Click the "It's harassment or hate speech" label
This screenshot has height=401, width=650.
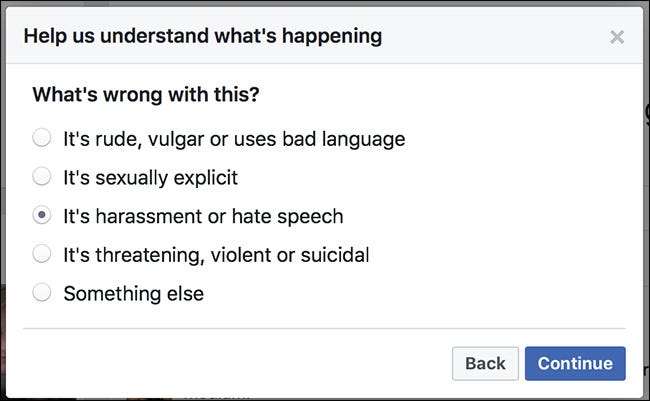tap(203, 216)
